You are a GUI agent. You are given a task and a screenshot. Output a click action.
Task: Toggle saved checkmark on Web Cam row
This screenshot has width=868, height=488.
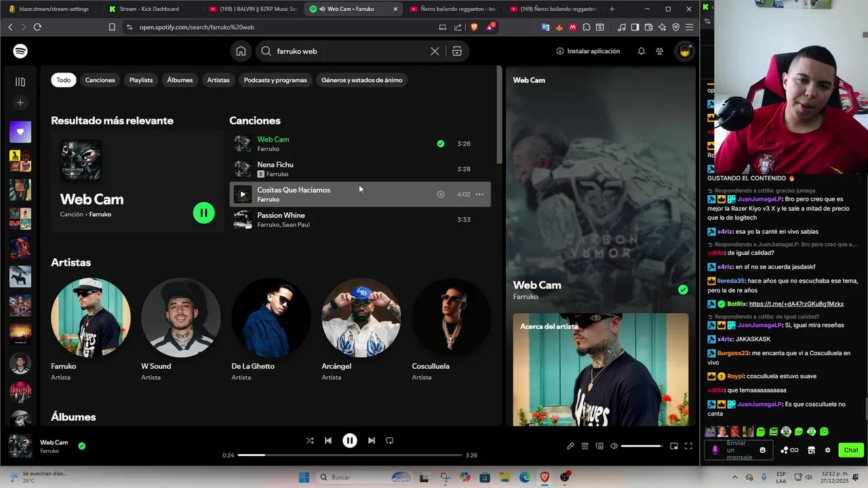[441, 144]
